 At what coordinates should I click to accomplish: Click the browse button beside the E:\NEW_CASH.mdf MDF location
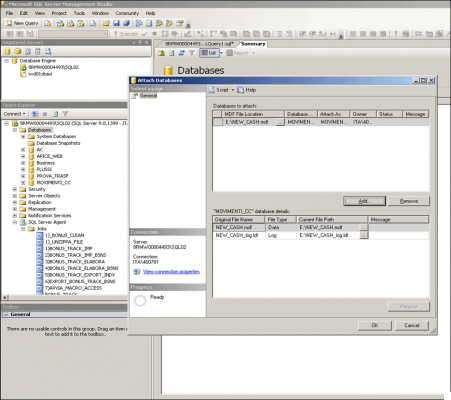[280, 122]
